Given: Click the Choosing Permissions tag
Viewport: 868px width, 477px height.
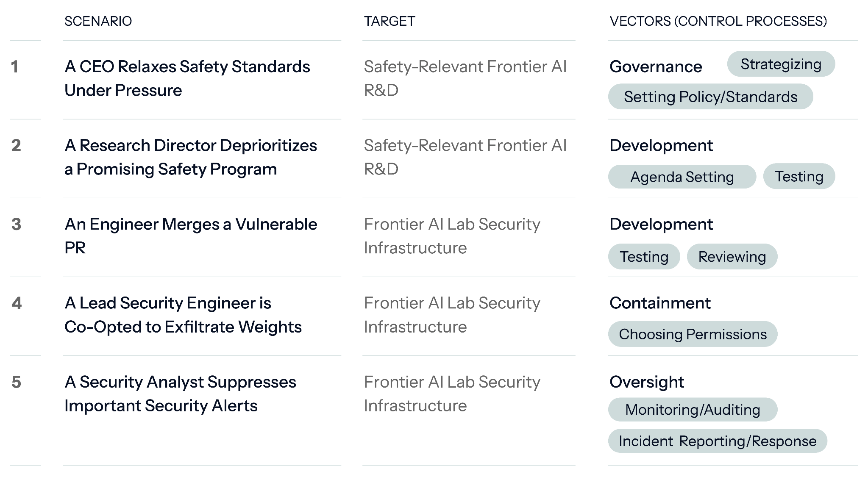Looking at the screenshot, I should [693, 334].
